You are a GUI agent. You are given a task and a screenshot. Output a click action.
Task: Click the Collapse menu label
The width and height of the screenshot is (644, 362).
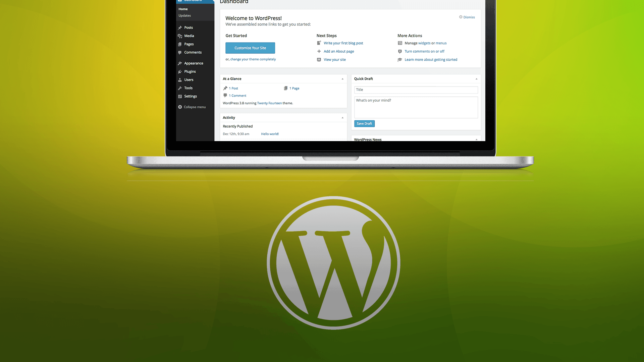(x=195, y=107)
